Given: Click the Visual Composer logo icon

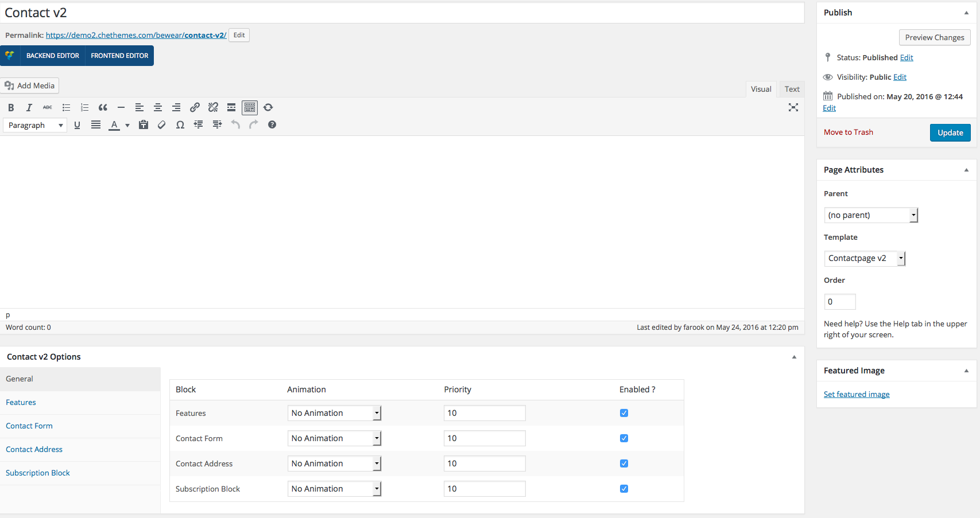Looking at the screenshot, I should tap(10, 56).
